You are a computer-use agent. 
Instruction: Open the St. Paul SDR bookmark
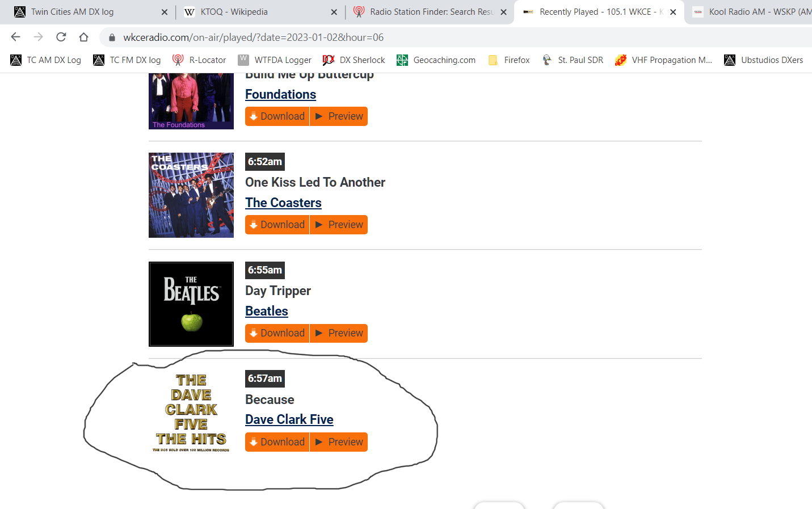click(x=572, y=60)
